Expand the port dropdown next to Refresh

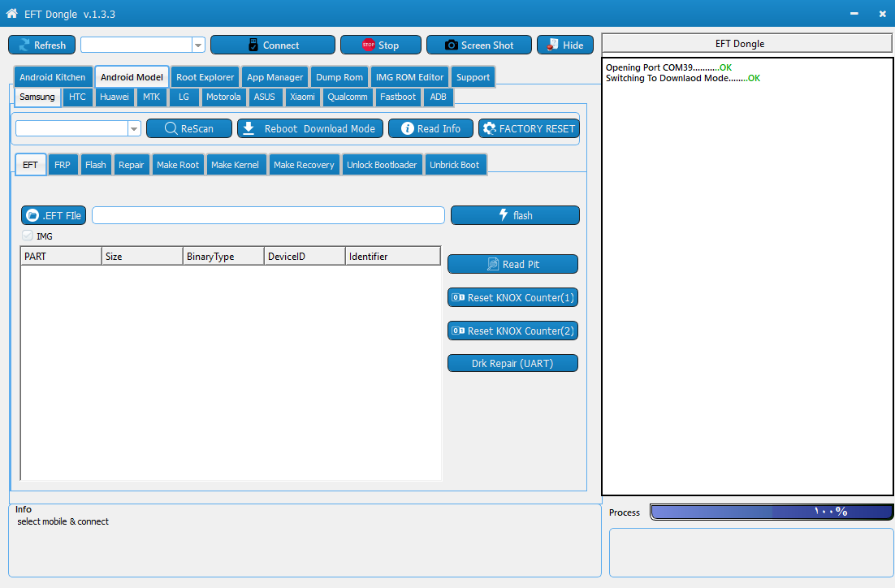pos(198,45)
